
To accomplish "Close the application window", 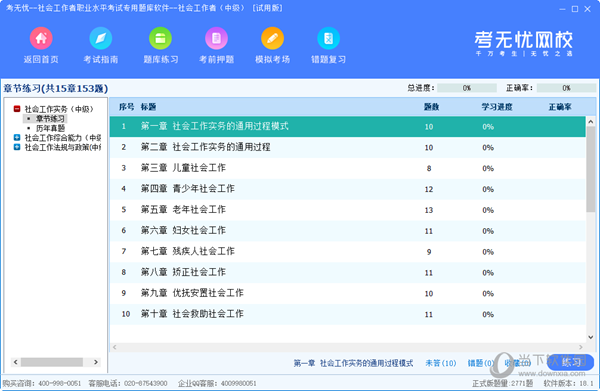I will pyautogui.click(x=587, y=9).
